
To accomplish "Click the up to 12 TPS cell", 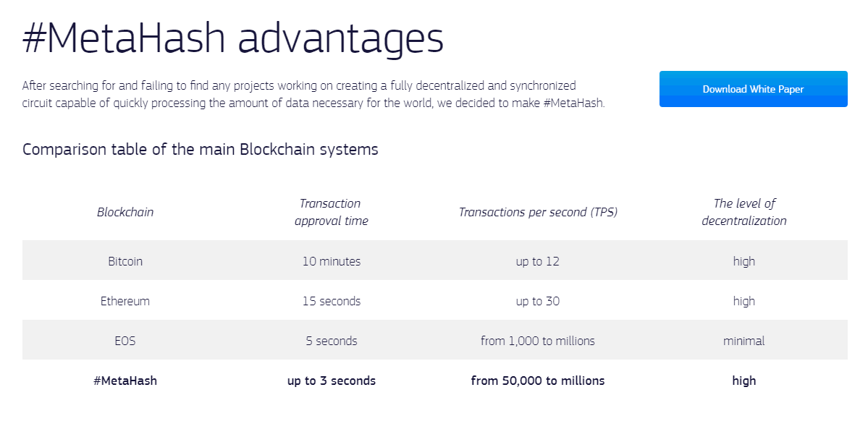I will tap(537, 261).
